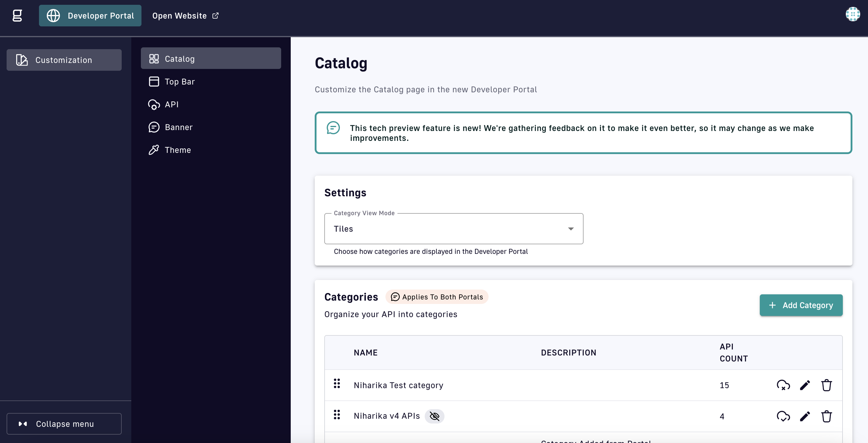Edit Niharika v4 APIs with pencil
The image size is (868, 443).
(x=805, y=416)
